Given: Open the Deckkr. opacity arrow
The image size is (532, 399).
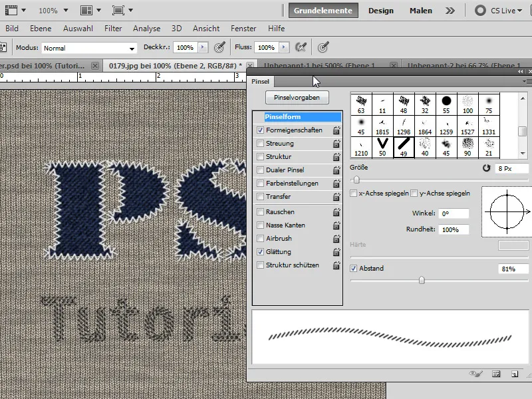Looking at the screenshot, I should click(203, 47).
